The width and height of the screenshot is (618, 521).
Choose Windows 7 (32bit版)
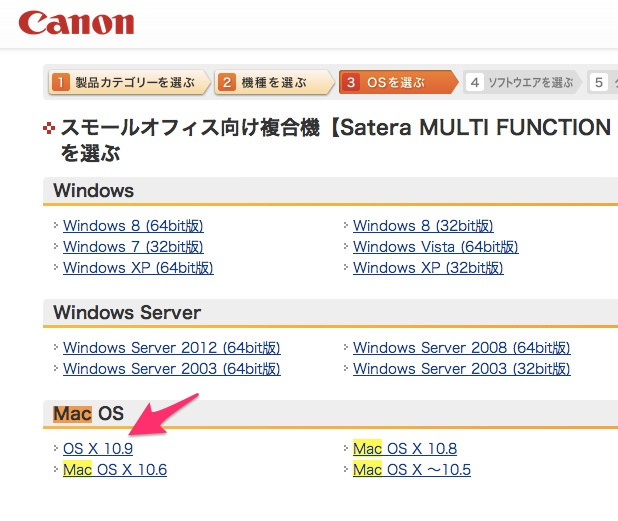point(133,247)
